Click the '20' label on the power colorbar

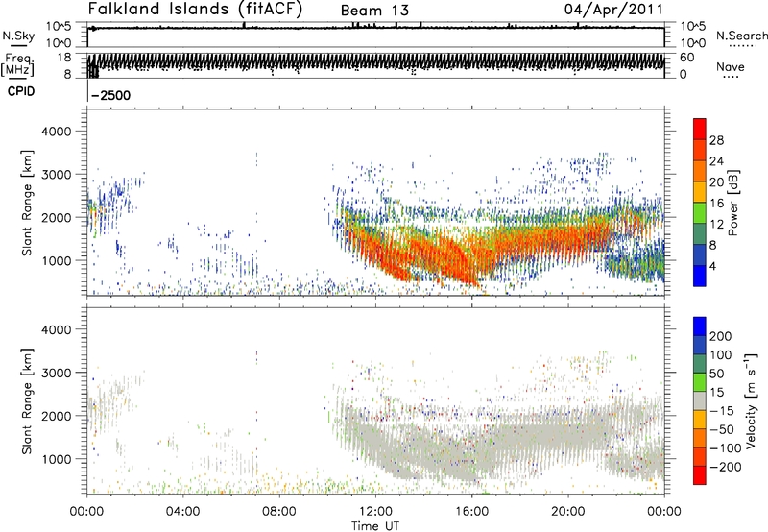716,182
